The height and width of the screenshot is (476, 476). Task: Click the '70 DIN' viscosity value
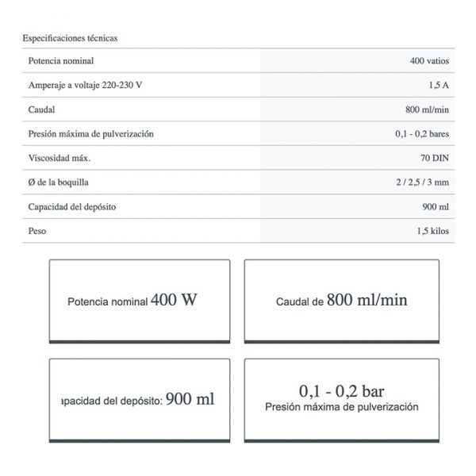tap(434, 158)
